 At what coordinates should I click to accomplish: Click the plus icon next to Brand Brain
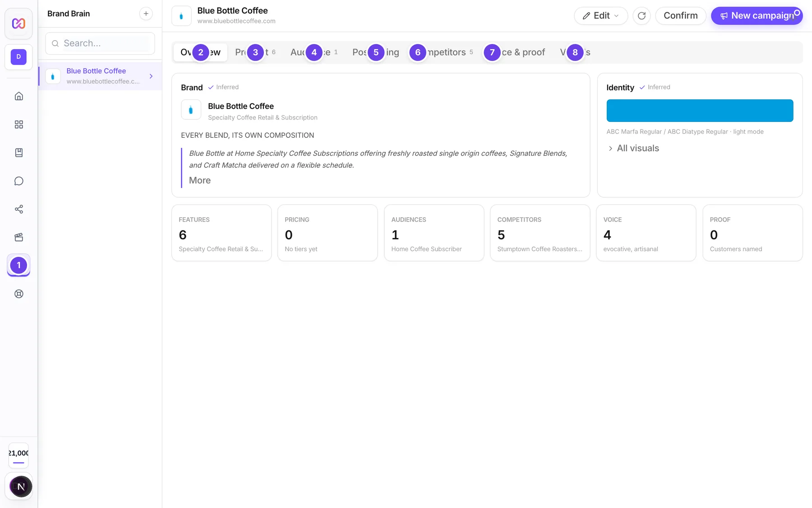pyautogui.click(x=146, y=14)
